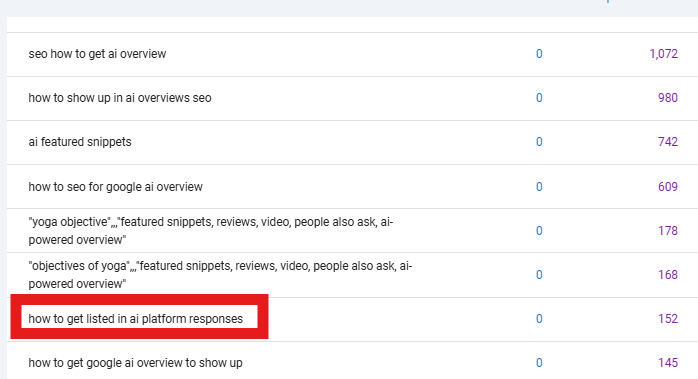Select the "objectives of yoga" featured snippets query
This screenshot has height=379, width=698.
(220, 275)
